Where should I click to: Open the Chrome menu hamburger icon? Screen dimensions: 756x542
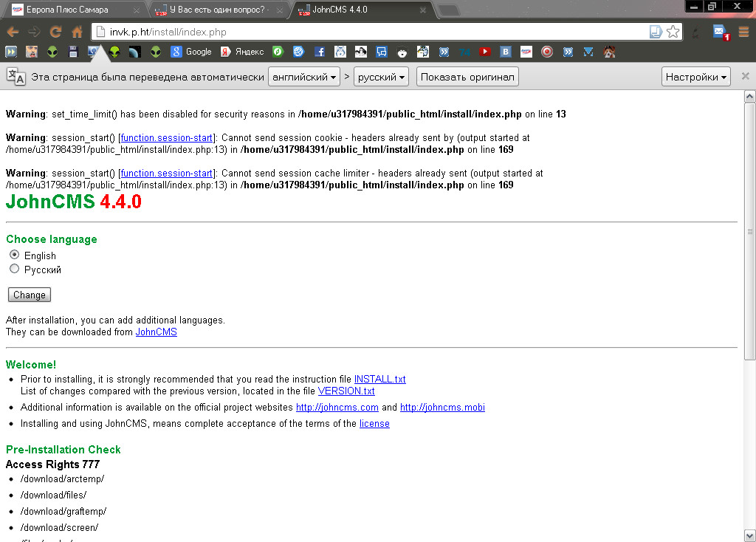(743, 32)
